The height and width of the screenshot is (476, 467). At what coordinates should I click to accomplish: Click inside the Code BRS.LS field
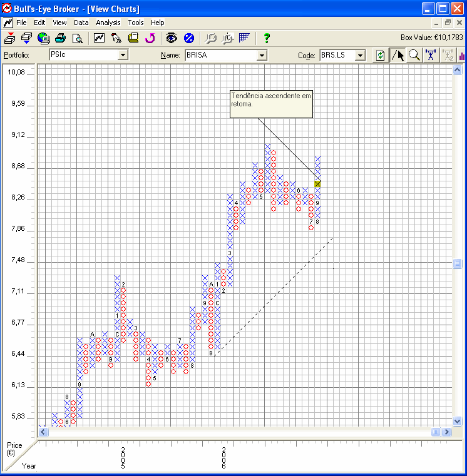[337, 56]
